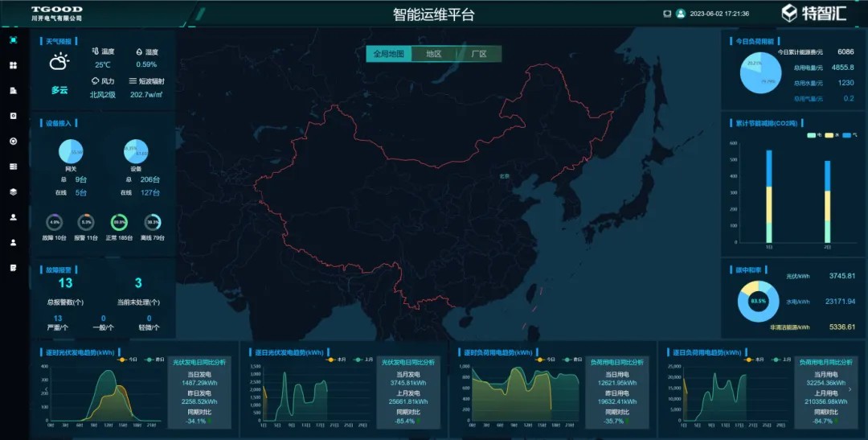Click the fullscreen frame icon atop the sidebar
The image size is (868, 440).
(x=14, y=40)
